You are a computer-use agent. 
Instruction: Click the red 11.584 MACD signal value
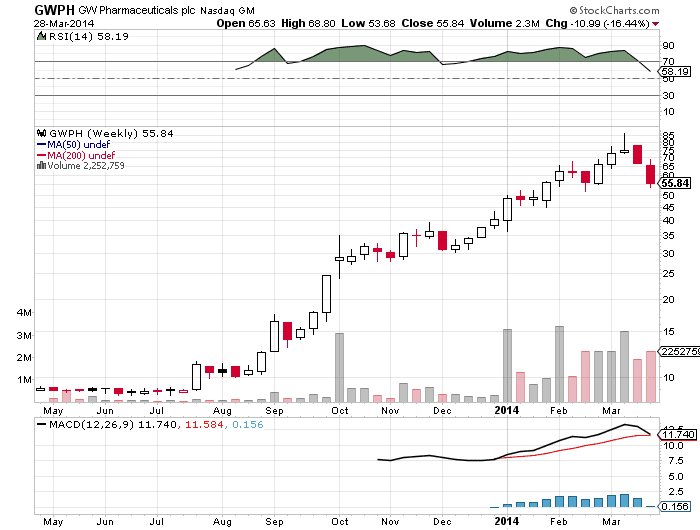[x=204, y=424]
